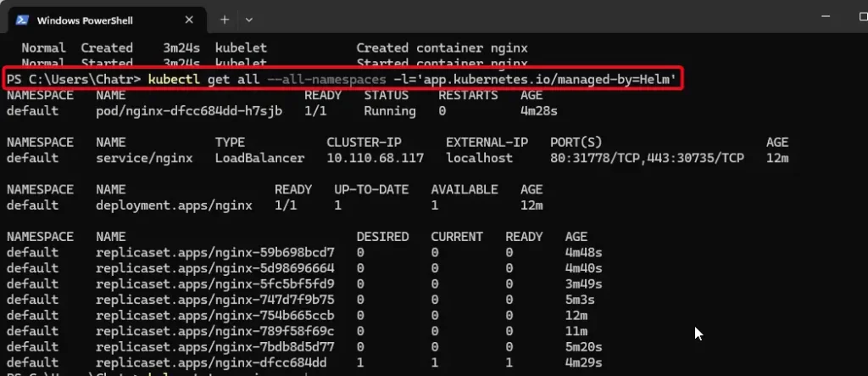Open a new terminal tab

pyautogui.click(x=224, y=20)
